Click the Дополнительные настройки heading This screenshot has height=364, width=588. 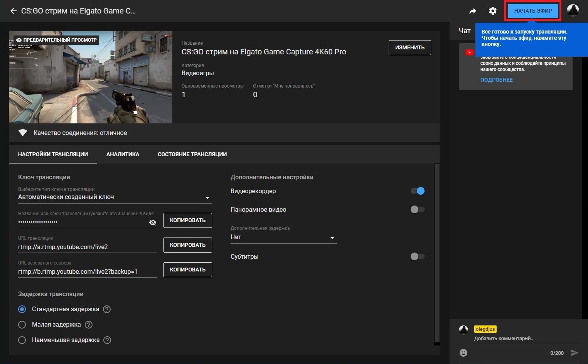[x=272, y=177]
